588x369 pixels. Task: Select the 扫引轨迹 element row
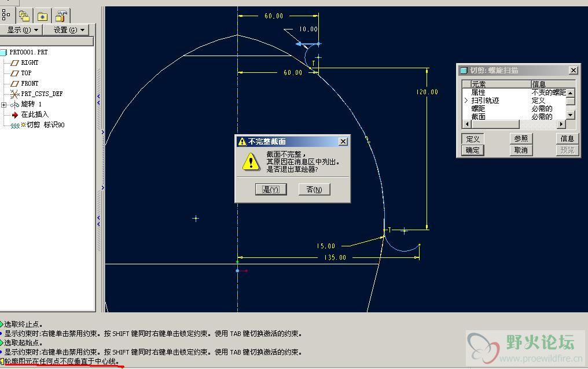pos(514,101)
